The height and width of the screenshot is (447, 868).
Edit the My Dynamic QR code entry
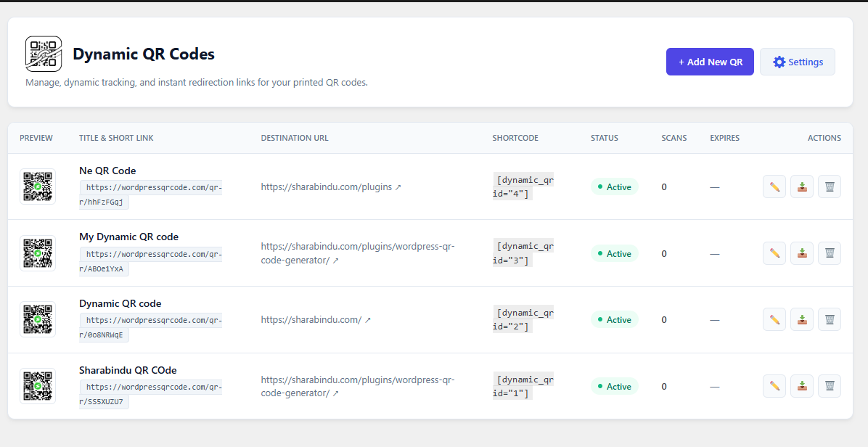click(x=774, y=253)
